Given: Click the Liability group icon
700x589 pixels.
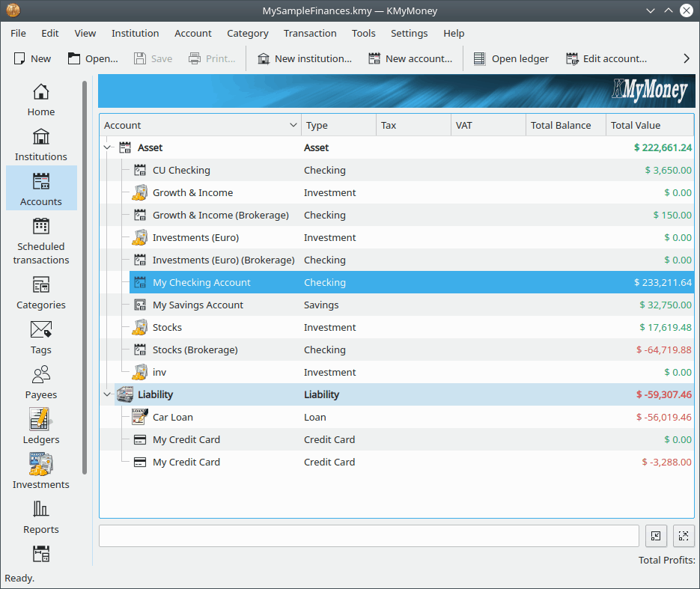Looking at the screenshot, I should [x=125, y=394].
